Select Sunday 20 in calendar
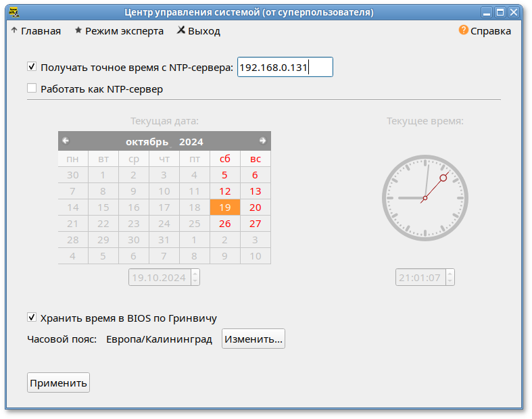This screenshot has width=532, height=419. (256, 207)
